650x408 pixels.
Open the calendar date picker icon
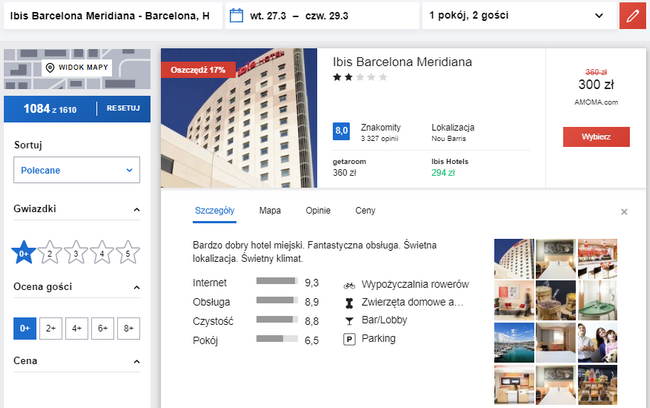pyautogui.click(x=236, y=16)
